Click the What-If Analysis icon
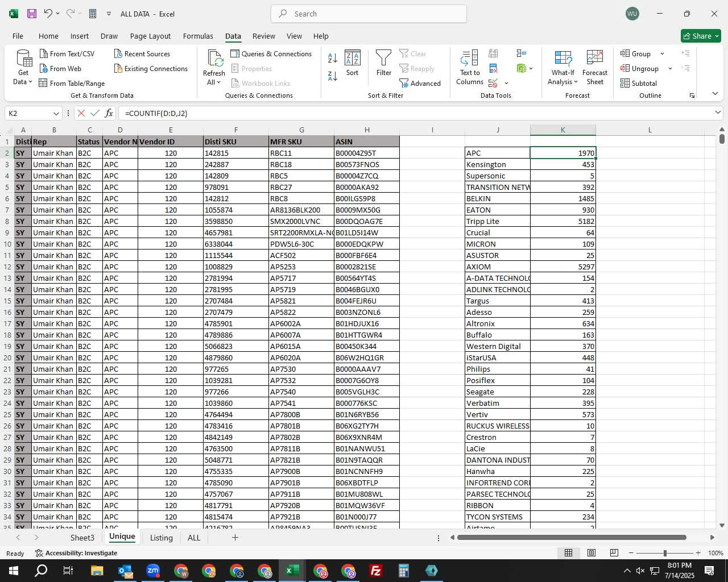The height and width of the screenshot is (582, 728). [563, 58]
